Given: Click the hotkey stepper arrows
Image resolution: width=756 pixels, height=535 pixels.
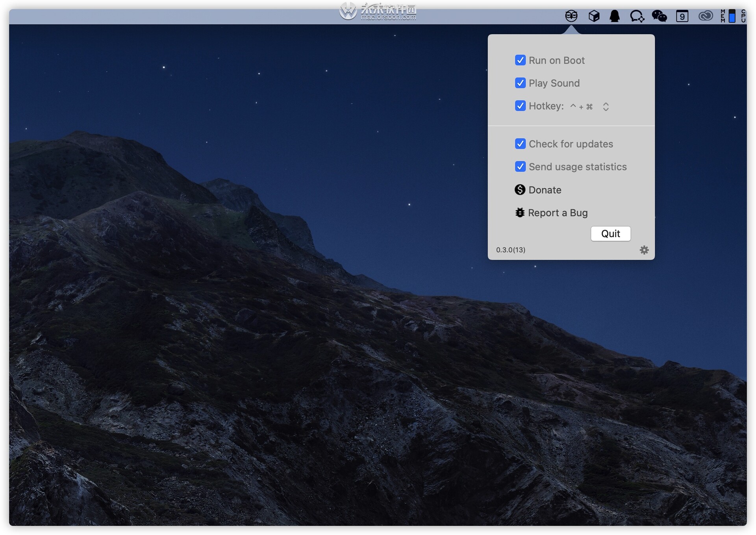Looking at the screenshot, I should pyautogui.click(x=606, y=107).
